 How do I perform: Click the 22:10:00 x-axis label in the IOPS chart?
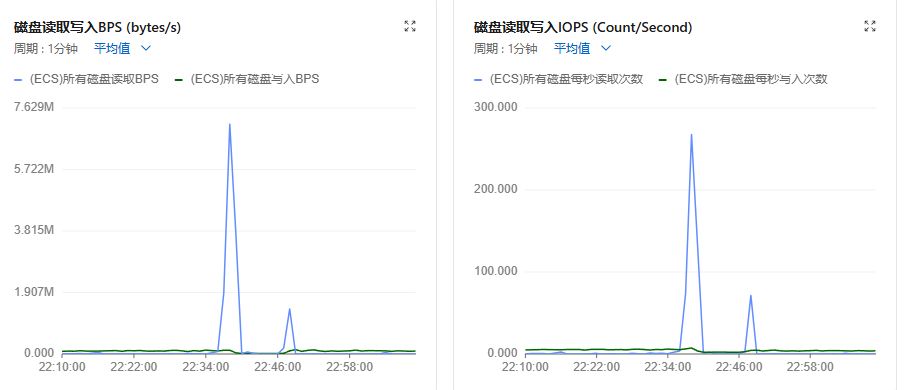(525, 367)
